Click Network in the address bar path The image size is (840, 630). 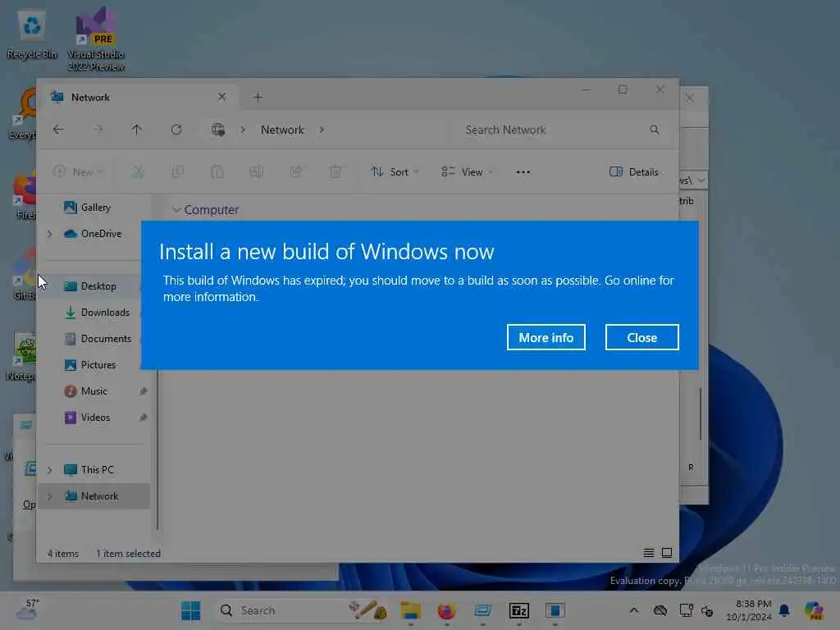coord(282,130)
